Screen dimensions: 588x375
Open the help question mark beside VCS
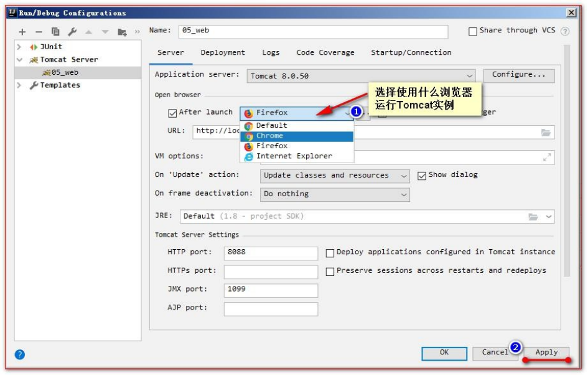point(565,31)
